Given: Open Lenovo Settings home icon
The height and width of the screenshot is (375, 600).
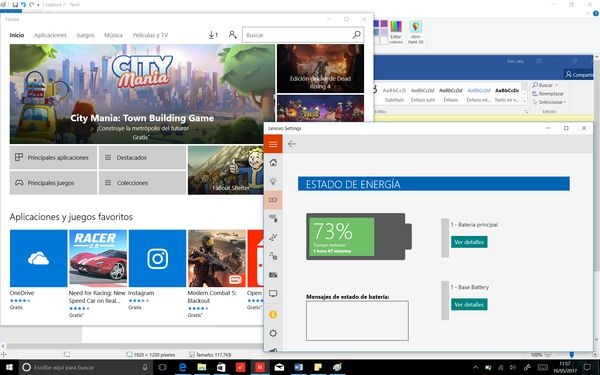Looking at the screenshot, I should 273,163.
